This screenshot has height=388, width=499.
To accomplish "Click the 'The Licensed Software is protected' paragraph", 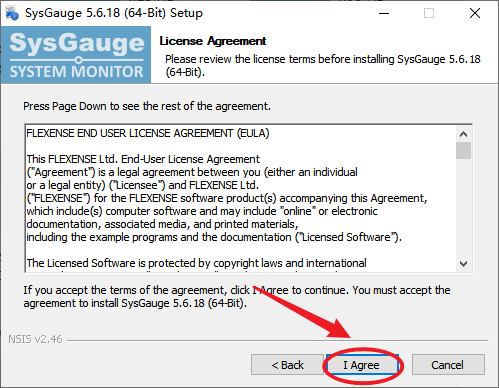I will click(x=196, y=263).
